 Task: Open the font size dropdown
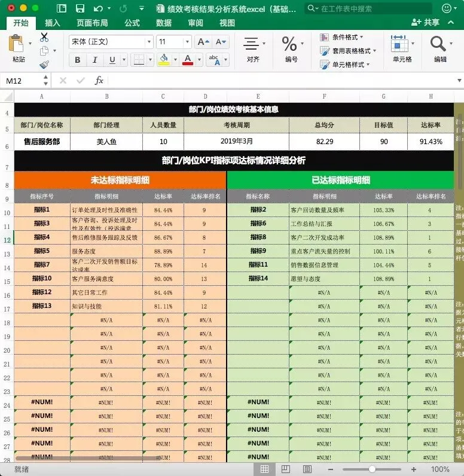click(187, 42)
